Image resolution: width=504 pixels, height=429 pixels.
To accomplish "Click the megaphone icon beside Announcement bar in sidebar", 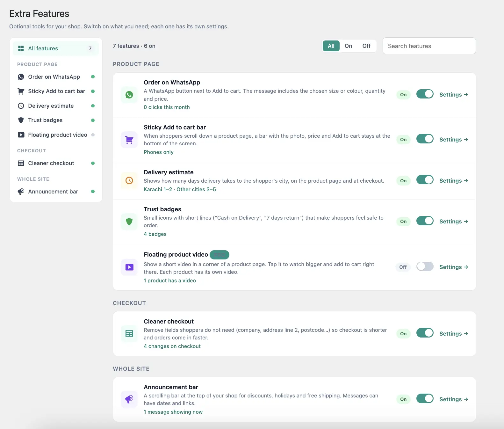I will [21, 192].
